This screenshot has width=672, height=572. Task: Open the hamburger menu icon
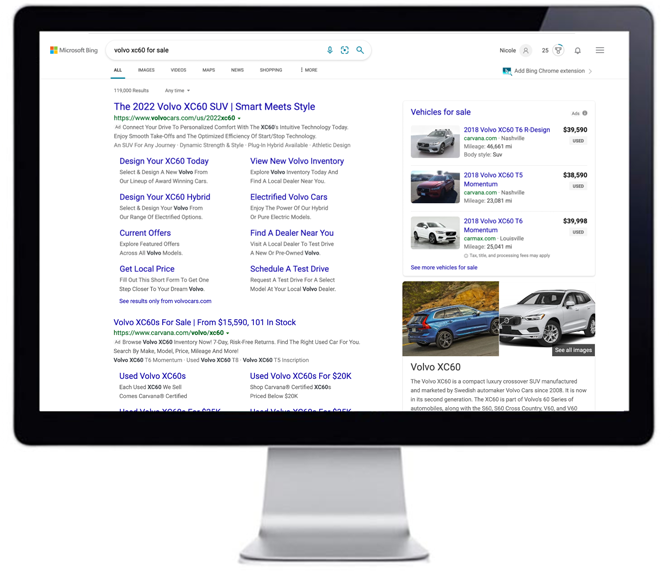(600, 50)
